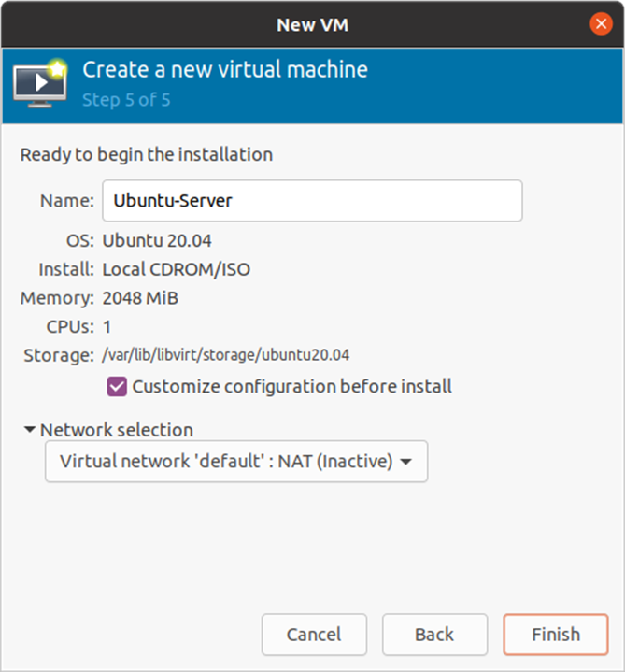
Task: Click the Memory value 2048 MiB
Action: (140, 299)
